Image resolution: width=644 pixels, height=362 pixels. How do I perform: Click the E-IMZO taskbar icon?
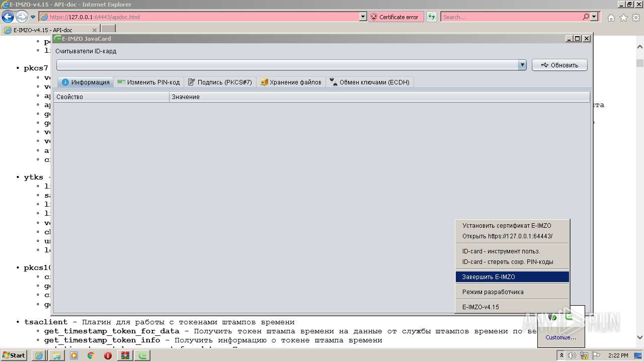143,355
